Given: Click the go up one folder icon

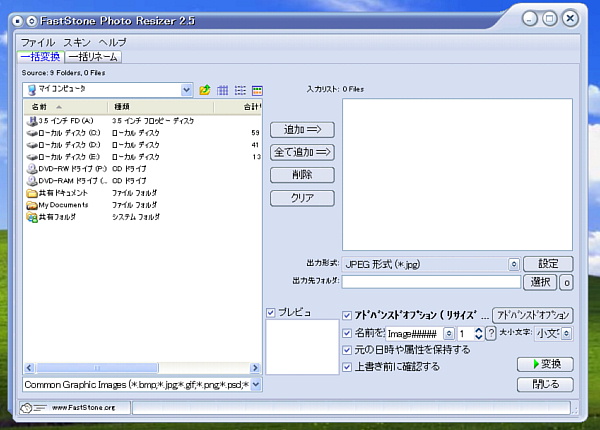Looking at the screenshot, I should point(205,90).
